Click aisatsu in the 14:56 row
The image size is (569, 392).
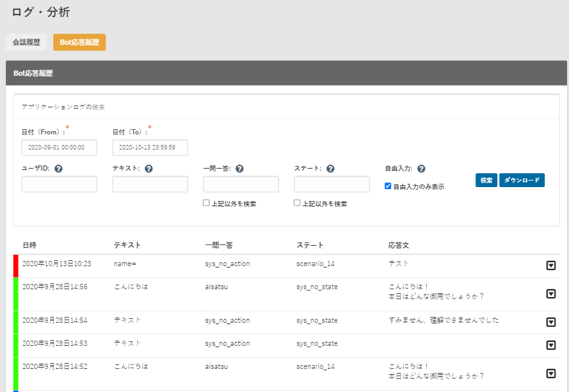coord(216,287)
